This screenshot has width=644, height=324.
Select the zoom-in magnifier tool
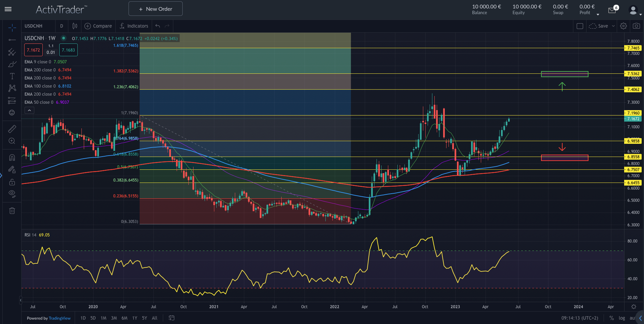click(12, 141)
